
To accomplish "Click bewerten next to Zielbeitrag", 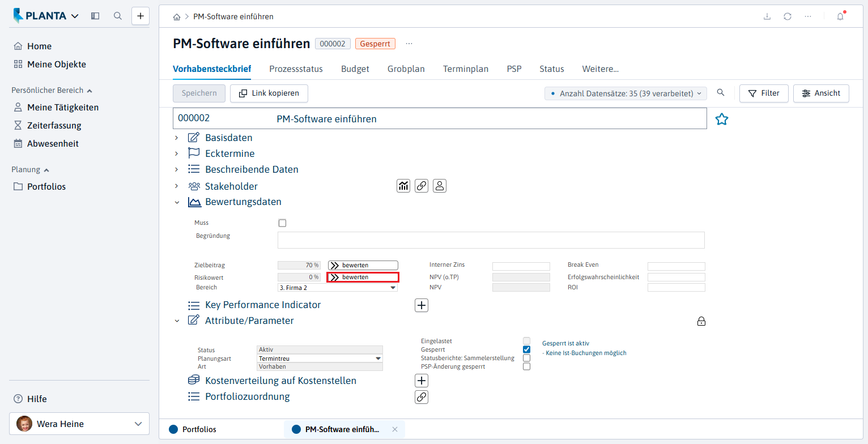I will (363, 265).
